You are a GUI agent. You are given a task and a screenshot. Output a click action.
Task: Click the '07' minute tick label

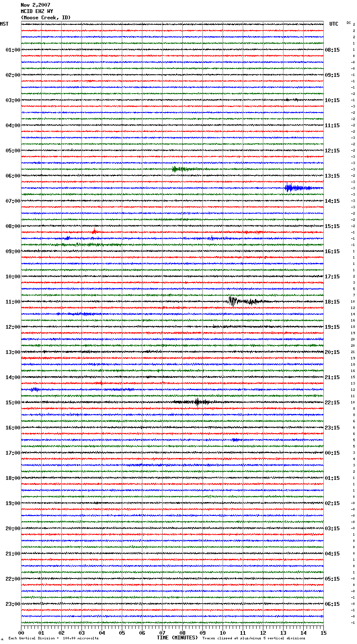pos(162,633)
